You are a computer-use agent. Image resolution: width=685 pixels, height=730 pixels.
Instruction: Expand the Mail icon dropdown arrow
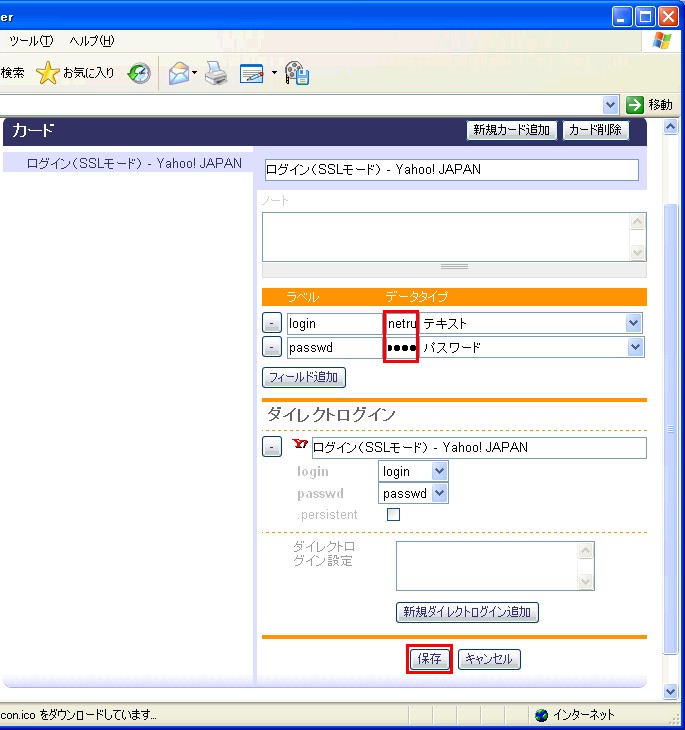(x=195, y=73)
